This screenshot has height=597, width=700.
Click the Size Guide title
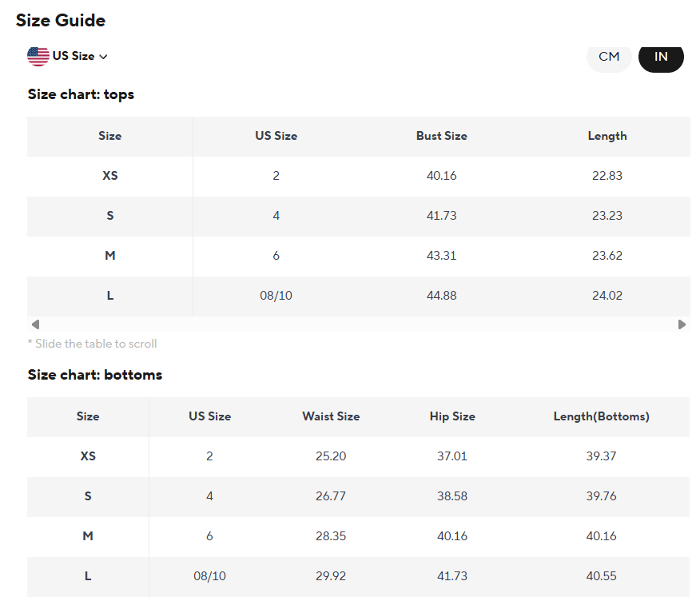[x=61, y=20]
